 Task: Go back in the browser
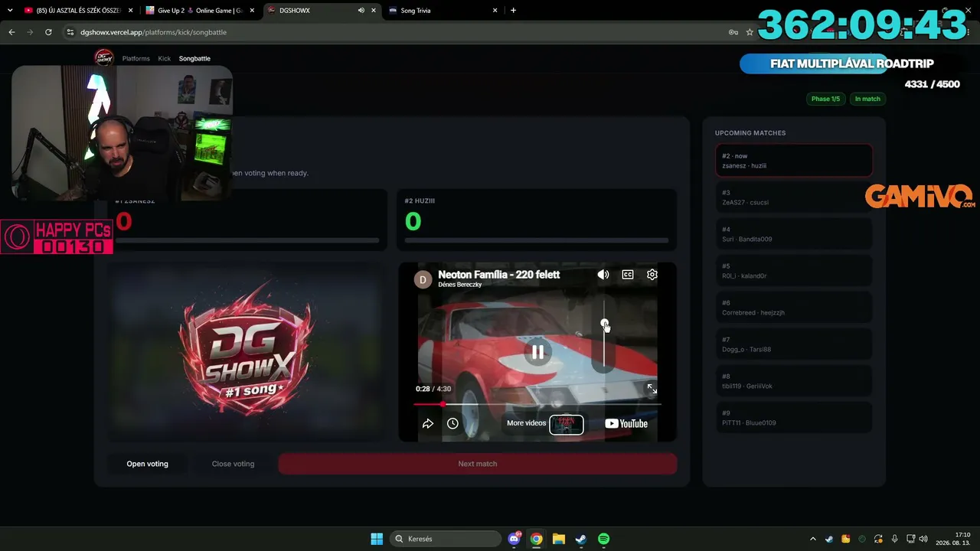[x=11, y=32]
